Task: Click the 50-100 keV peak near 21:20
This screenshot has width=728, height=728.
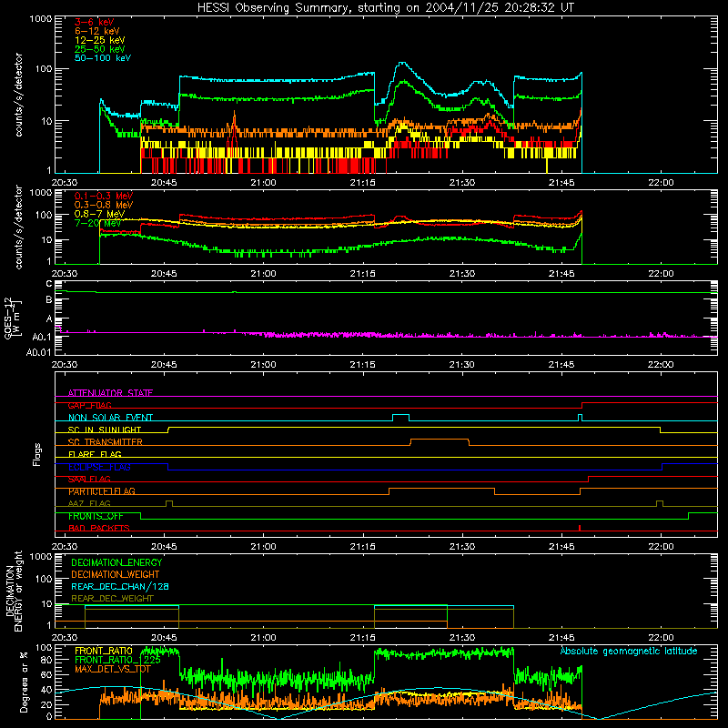Action: pyautogui.click(x=402, y=64)
